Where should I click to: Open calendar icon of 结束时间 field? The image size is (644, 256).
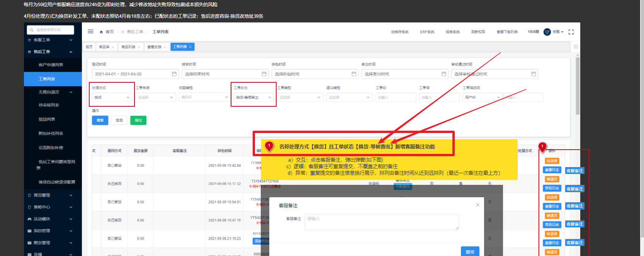pyautogui.click(x=264, y=74)
